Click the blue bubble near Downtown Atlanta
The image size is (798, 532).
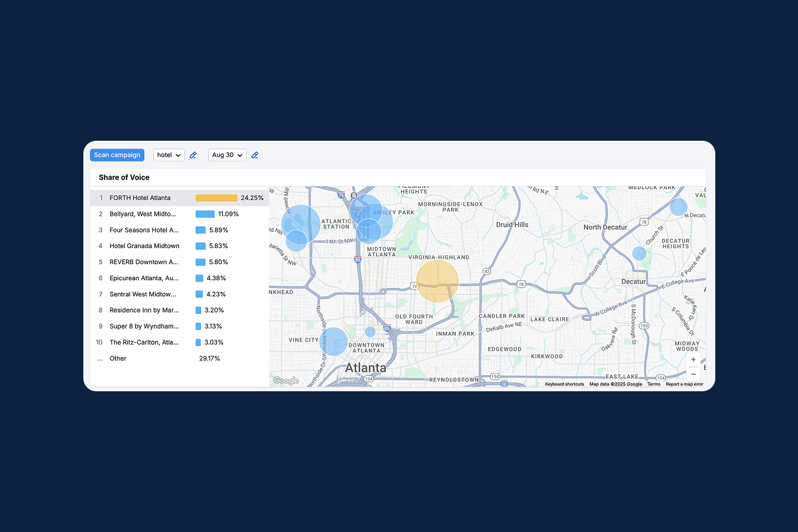(x=333, y=342)
